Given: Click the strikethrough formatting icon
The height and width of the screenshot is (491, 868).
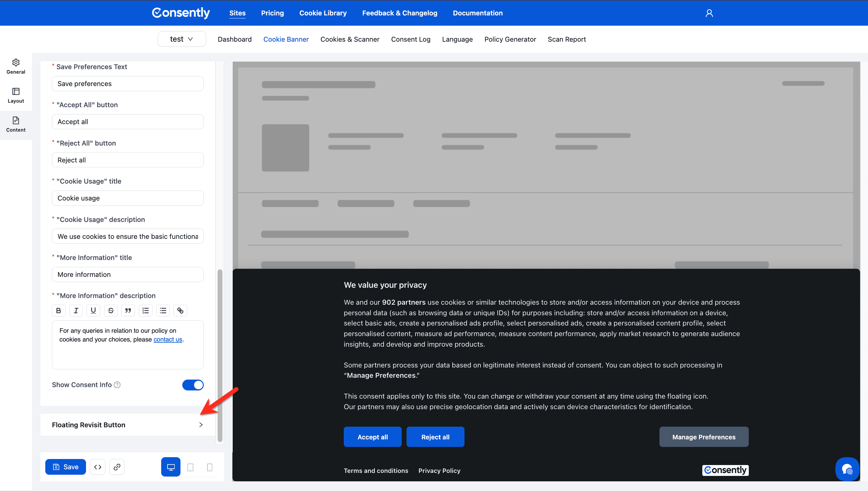Looking at the screenshot, I should 111,310.
